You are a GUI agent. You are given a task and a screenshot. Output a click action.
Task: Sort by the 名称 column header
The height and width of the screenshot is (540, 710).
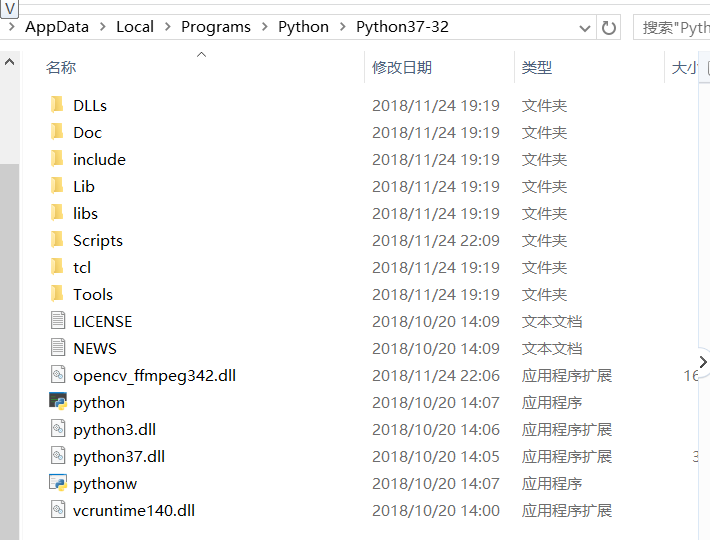pyautogui.click(x=61, y=68)
